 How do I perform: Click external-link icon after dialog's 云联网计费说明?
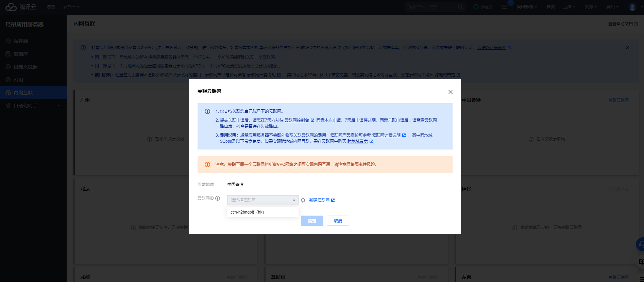click(x=404, y=135)
